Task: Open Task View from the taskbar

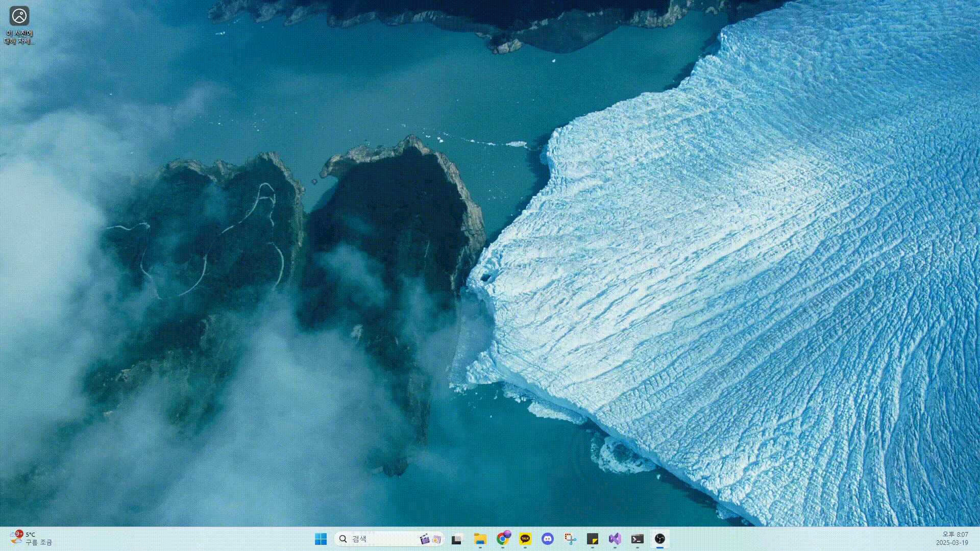Action: (x=456, y=539)
